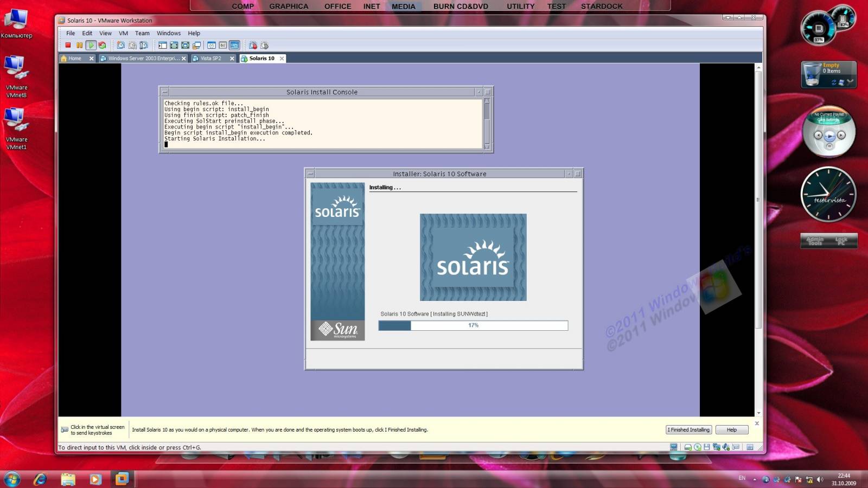Click the green Power On play icon

tap(91, 46)
